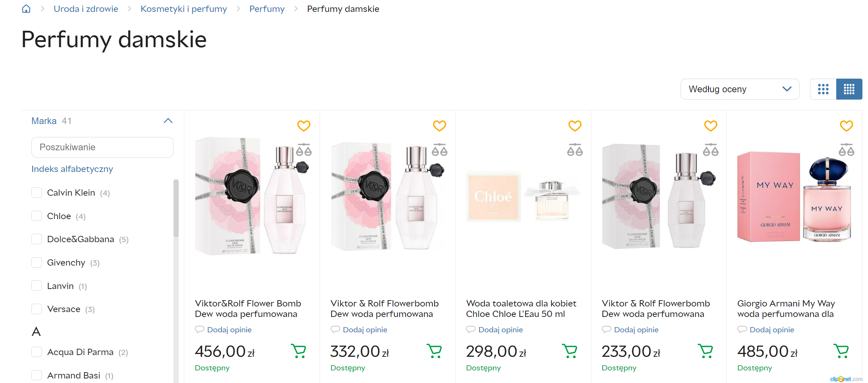This screenshot has width=868, height=383.
Task: Compare the 233,00 zł Flowerbomb perfume
Action: pos(711,150)
